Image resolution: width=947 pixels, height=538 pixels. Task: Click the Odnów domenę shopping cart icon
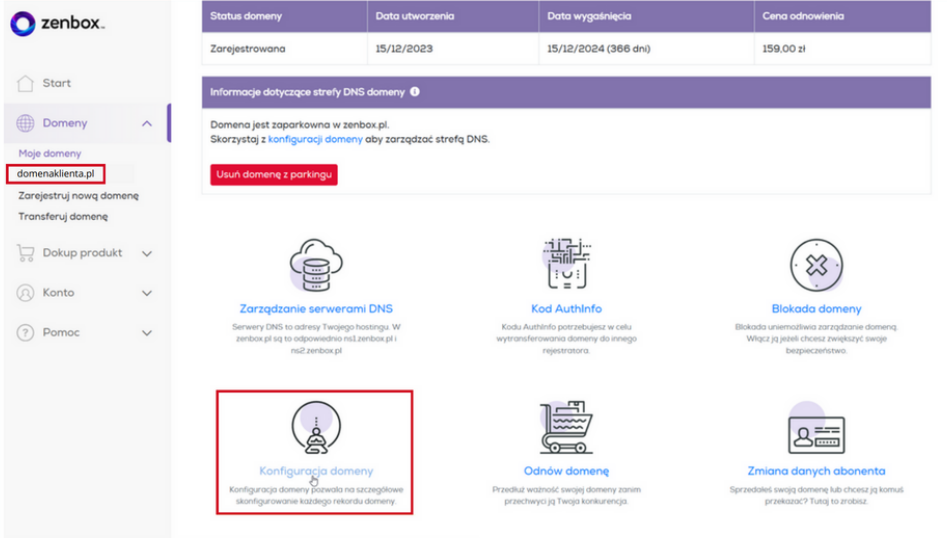(566, 428)
